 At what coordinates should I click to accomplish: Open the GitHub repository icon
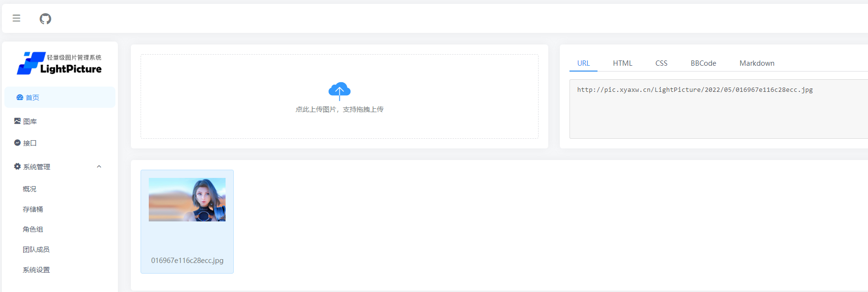point(45,19)
